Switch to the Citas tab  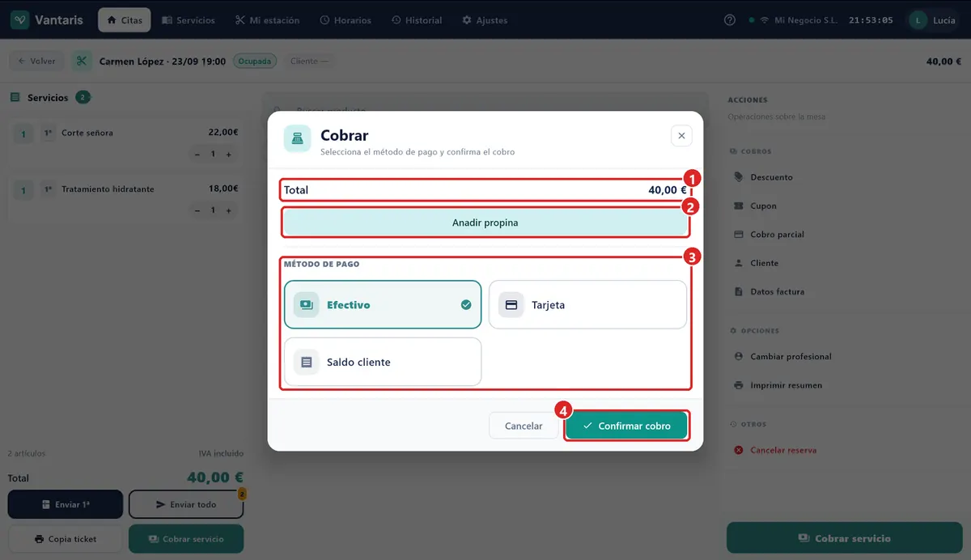pos(125,20)
